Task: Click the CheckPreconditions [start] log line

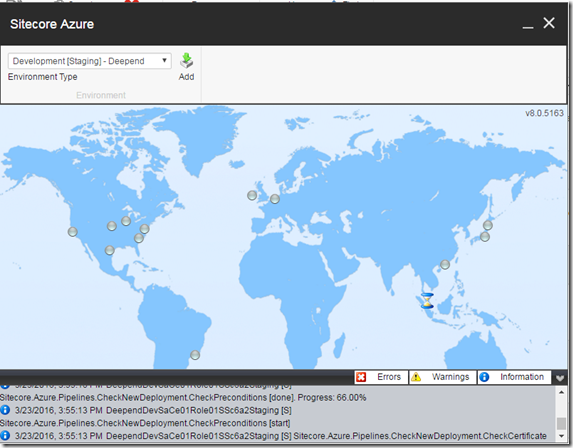Action: [145, 423]
